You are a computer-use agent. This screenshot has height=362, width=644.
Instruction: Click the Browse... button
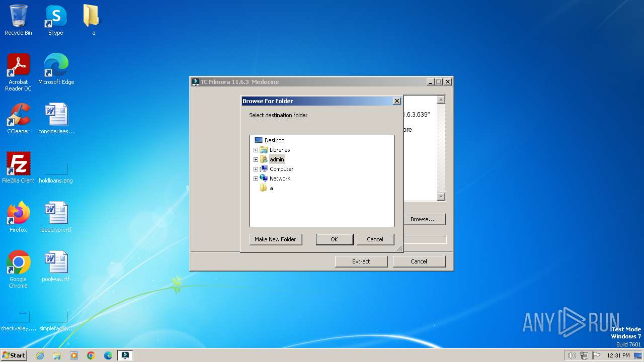[425, 219]
